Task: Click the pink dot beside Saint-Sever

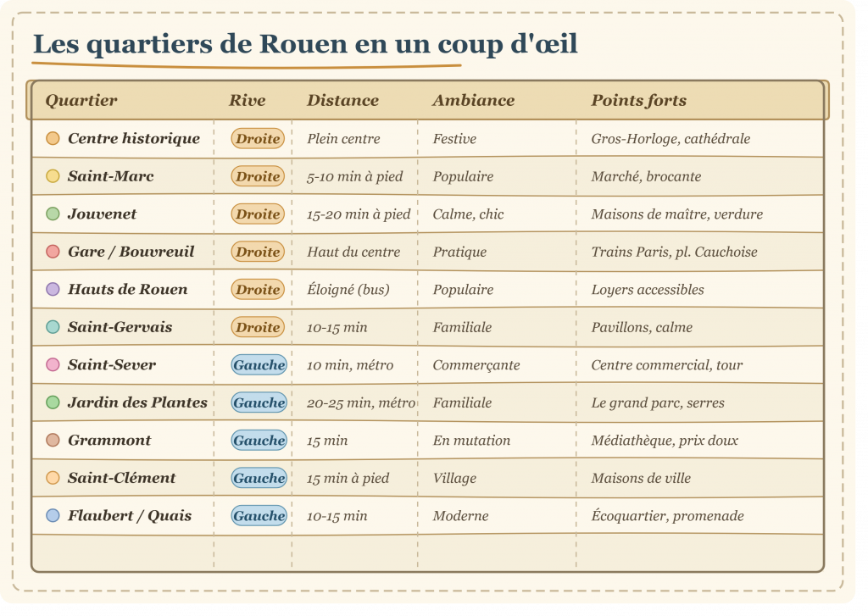Action: click(53, 364)
